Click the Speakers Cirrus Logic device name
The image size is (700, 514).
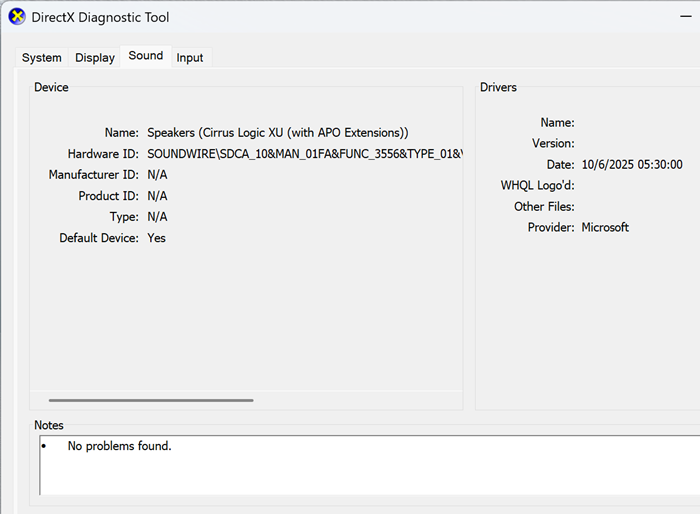point(278,133)
